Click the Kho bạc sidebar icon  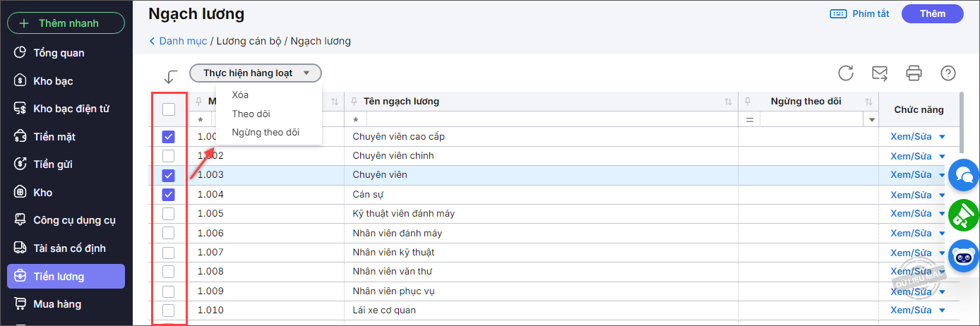click(x=20, y=80)
